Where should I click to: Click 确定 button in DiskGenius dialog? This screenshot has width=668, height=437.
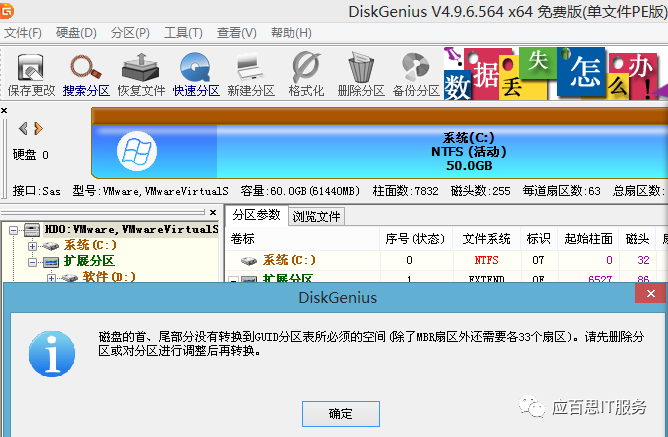(x=341, y=414)
